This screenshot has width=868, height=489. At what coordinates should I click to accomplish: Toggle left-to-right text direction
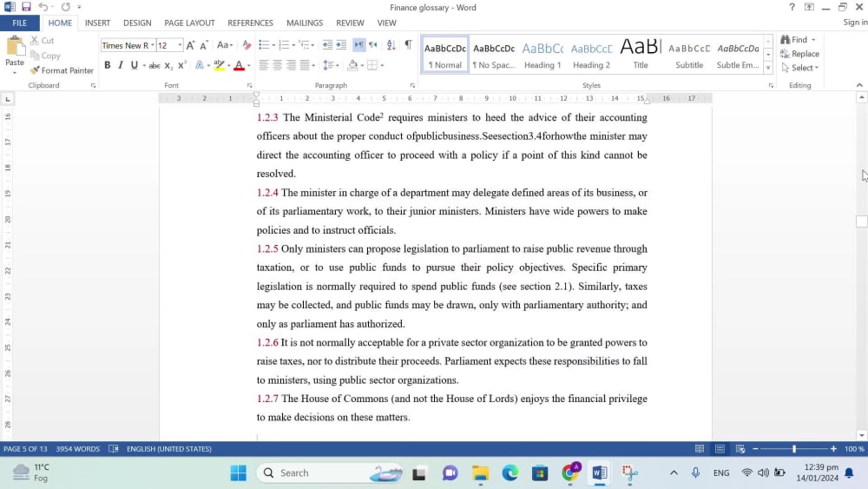[x=359, y=45]
